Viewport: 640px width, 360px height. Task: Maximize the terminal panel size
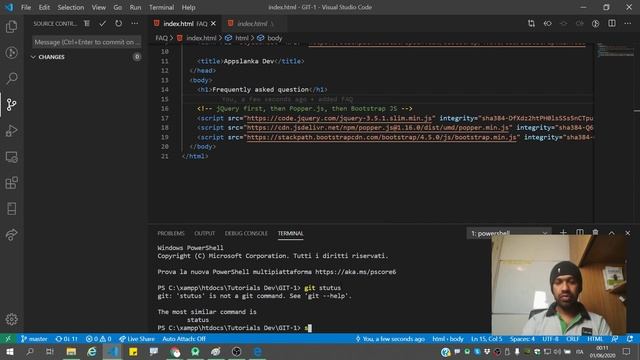pos(611,233)
